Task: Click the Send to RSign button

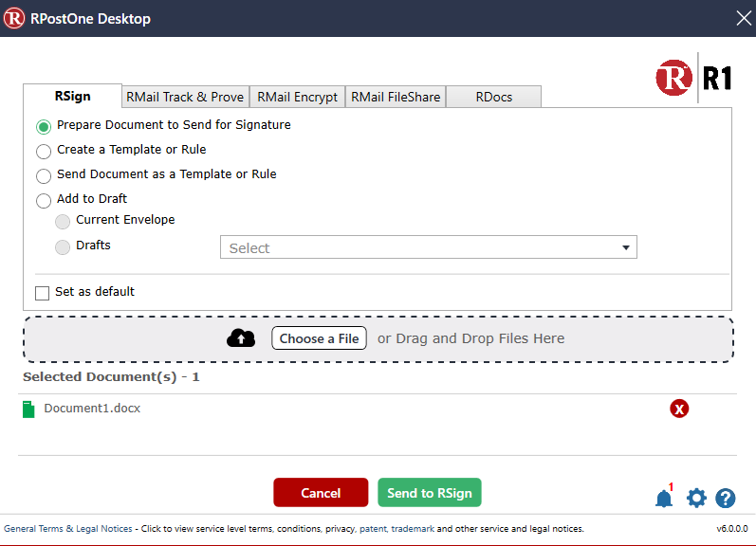Action: [430, 493]
